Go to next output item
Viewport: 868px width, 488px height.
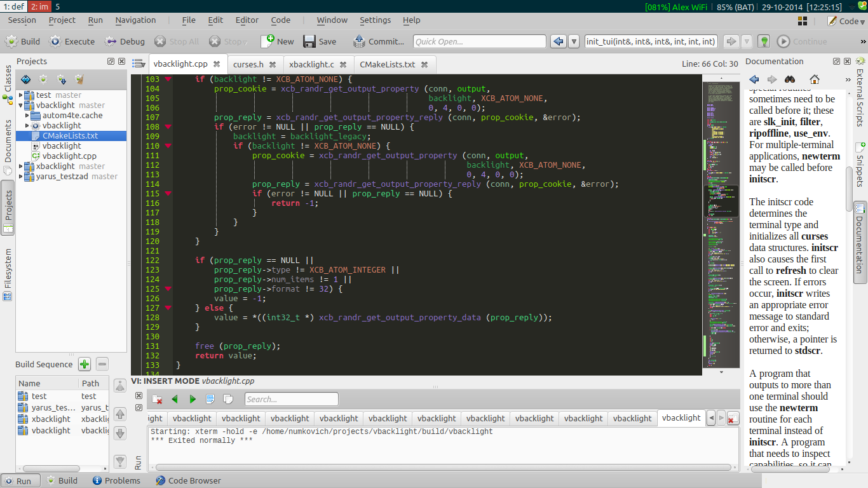(193, 399)
